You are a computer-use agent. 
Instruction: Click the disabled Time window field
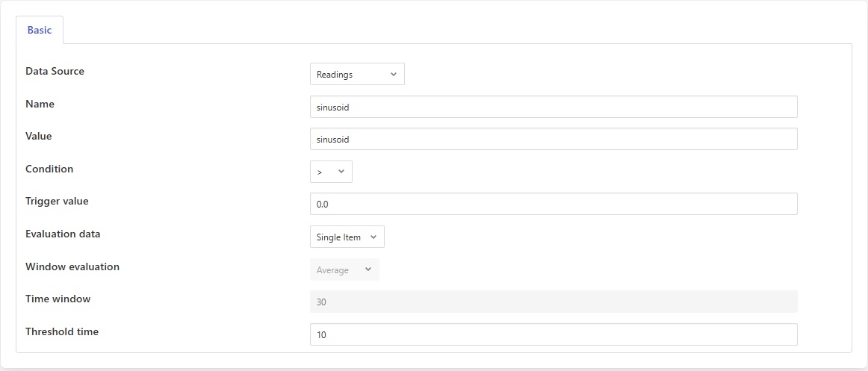click(553, 302)
